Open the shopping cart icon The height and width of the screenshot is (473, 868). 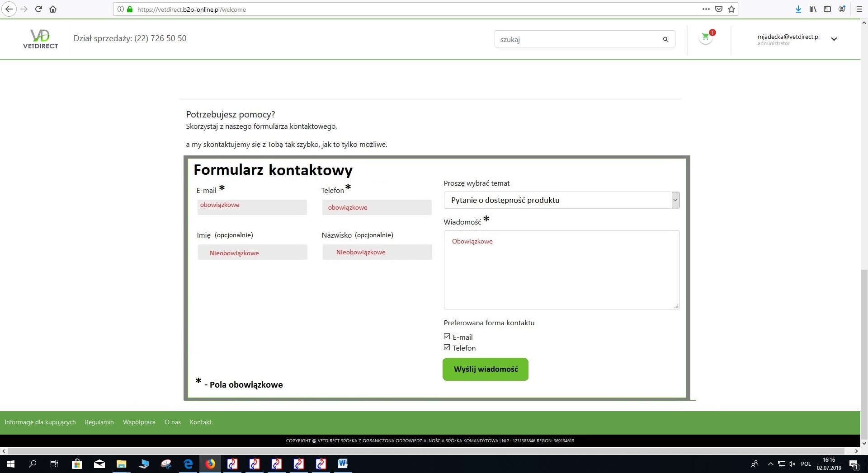705,37
